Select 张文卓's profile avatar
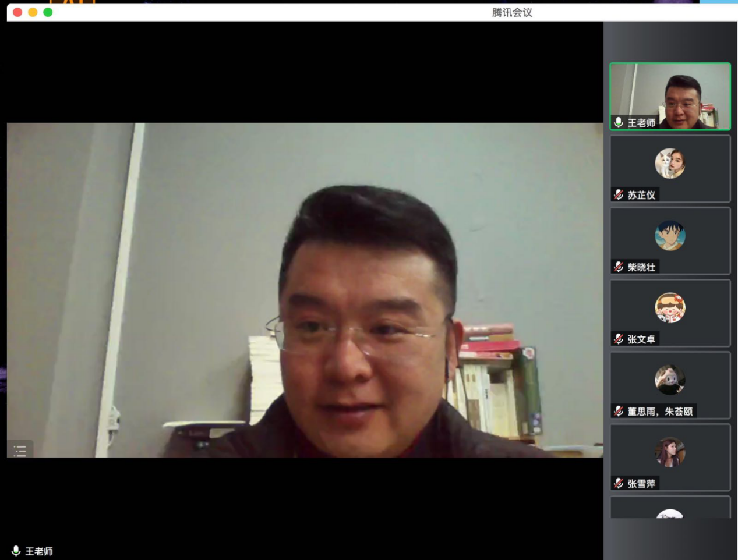Viewport: 738px width, 560px height. [670, 307]
